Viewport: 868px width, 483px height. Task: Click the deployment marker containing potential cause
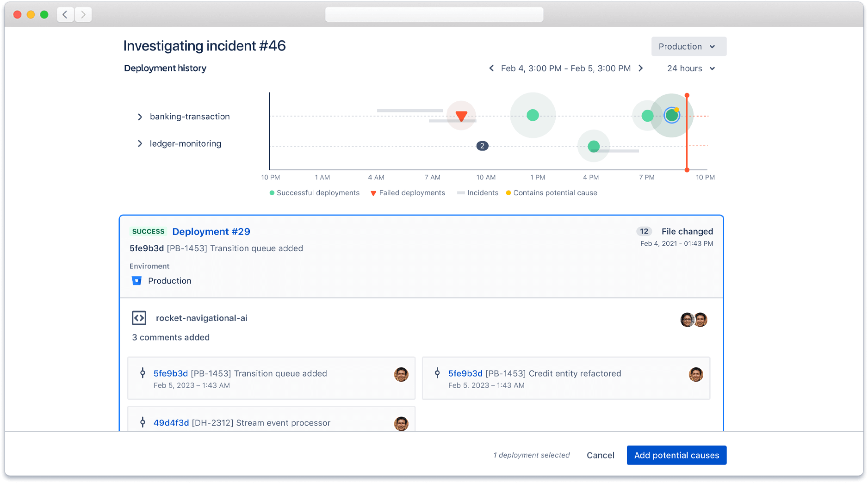click(672, 116)
